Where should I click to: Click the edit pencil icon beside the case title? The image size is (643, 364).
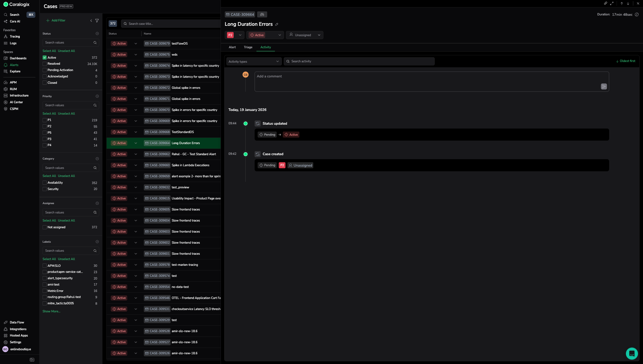coord(277,24)
